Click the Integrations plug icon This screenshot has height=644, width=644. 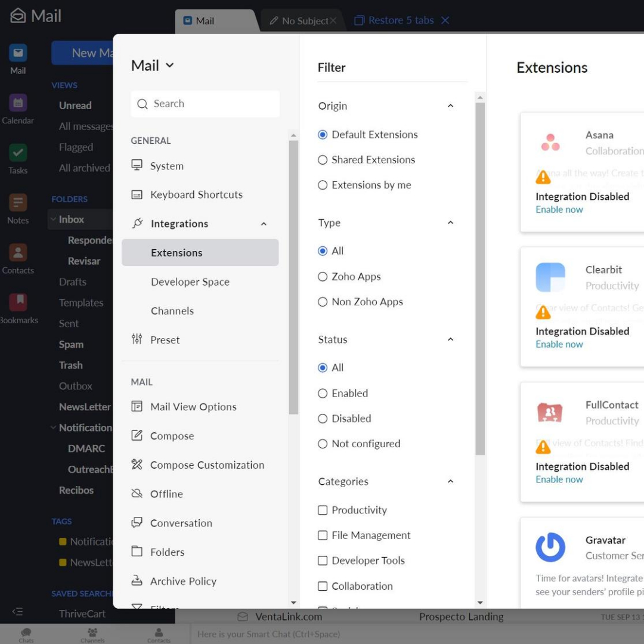coord(137,223)
